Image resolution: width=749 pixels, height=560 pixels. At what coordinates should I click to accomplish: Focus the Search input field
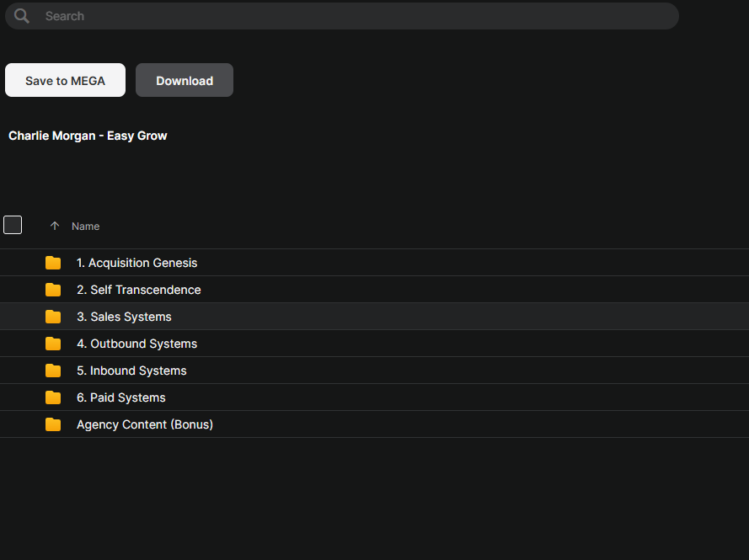pos(337,16)
